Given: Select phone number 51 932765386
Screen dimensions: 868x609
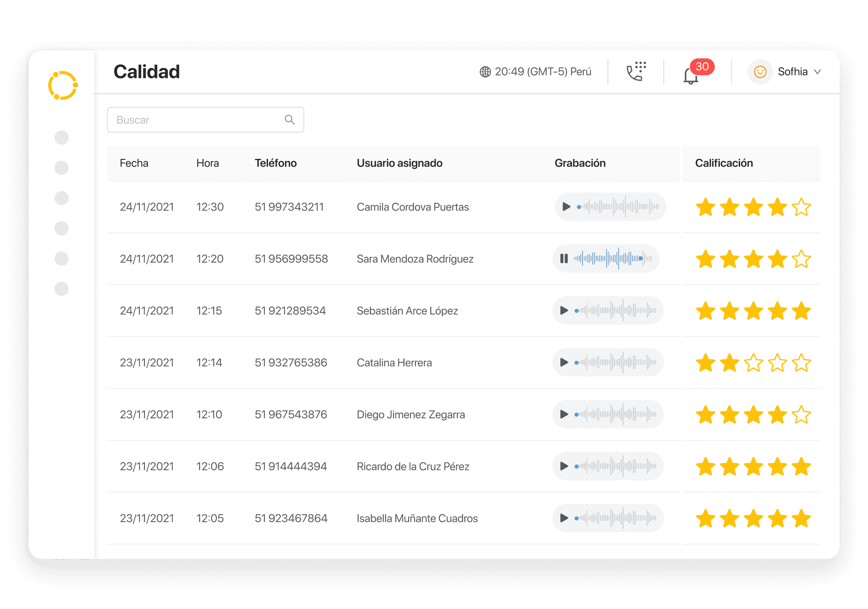Looking at the screenshot, I should click(291, 362).
